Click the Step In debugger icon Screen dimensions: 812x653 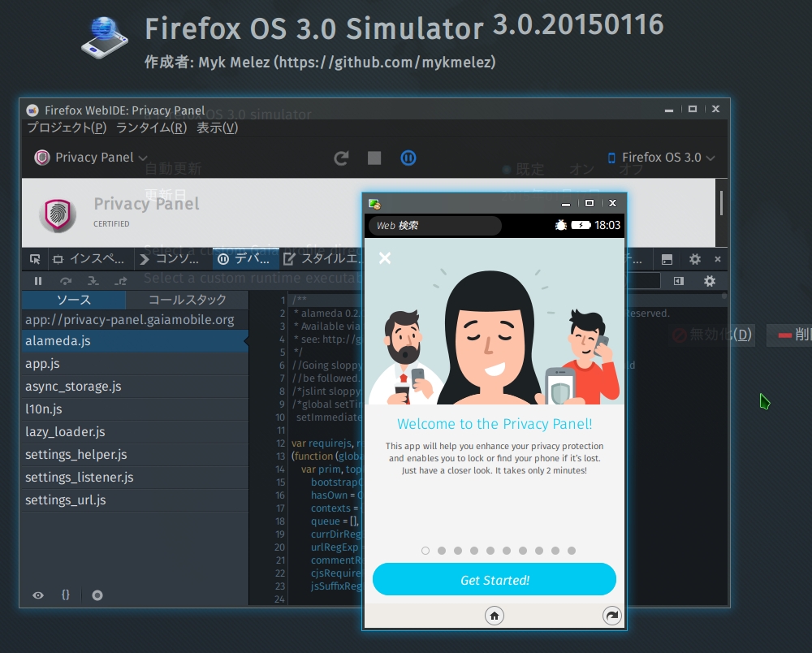(x=93, y=281)
